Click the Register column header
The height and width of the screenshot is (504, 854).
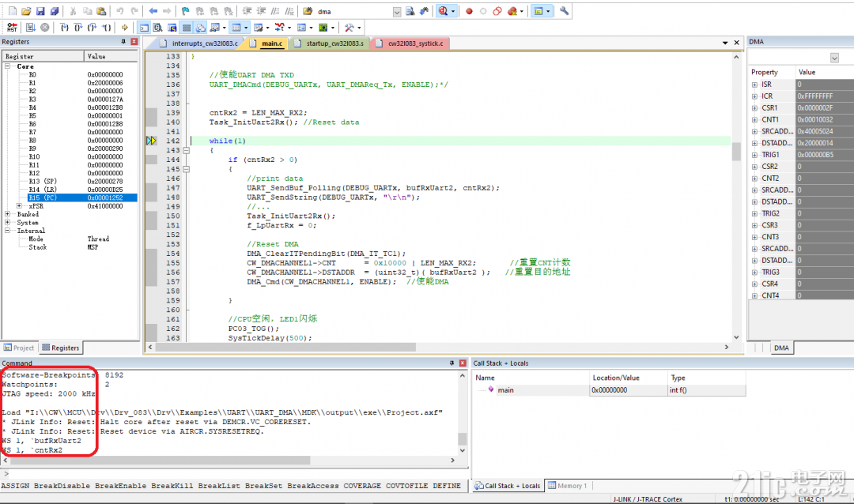[43, 56]
